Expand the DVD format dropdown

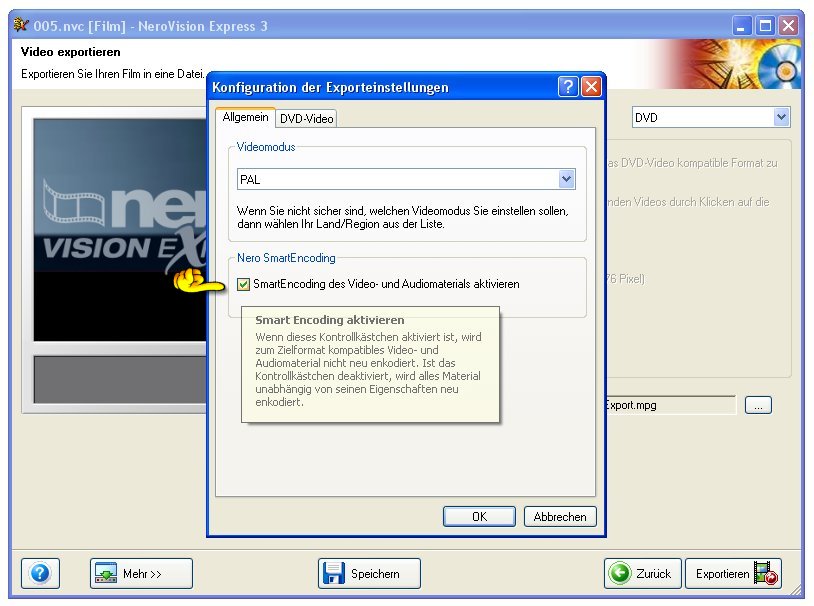click(781, 117)
